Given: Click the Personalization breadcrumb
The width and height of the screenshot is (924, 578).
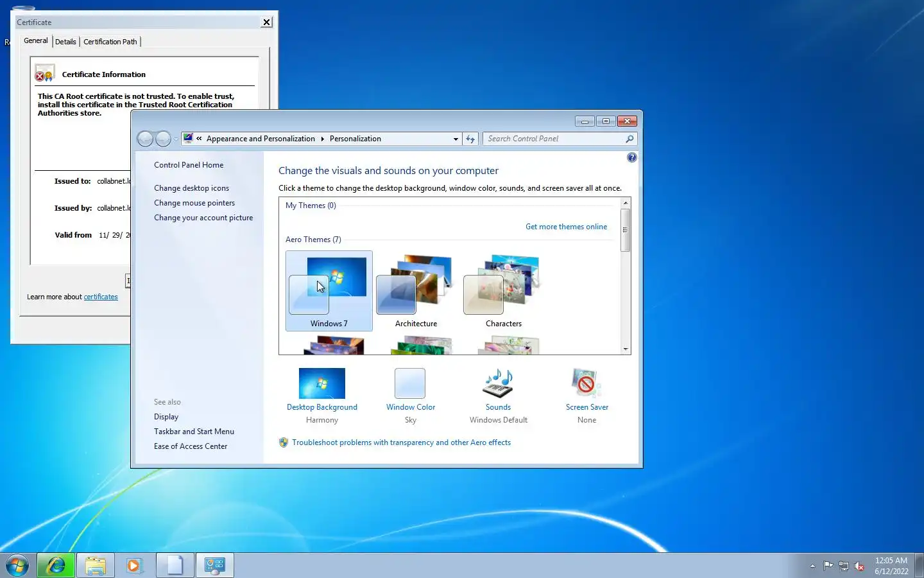Looking at the screenshot, I should [355, 139].
